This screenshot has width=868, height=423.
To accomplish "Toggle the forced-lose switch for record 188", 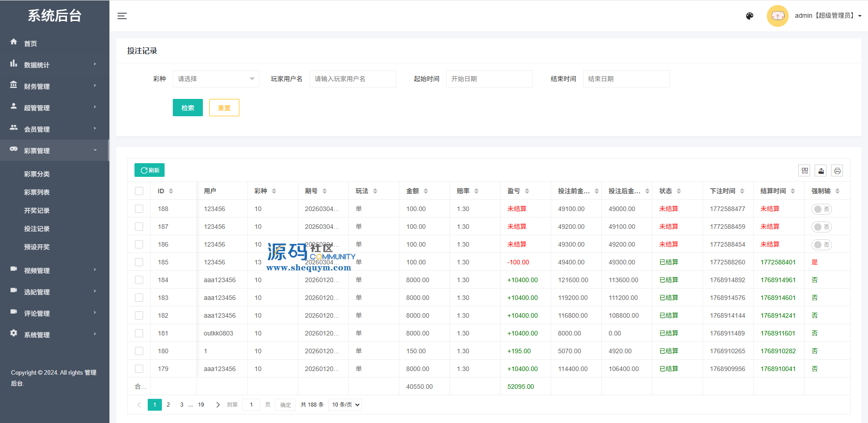I will point(821,209).
